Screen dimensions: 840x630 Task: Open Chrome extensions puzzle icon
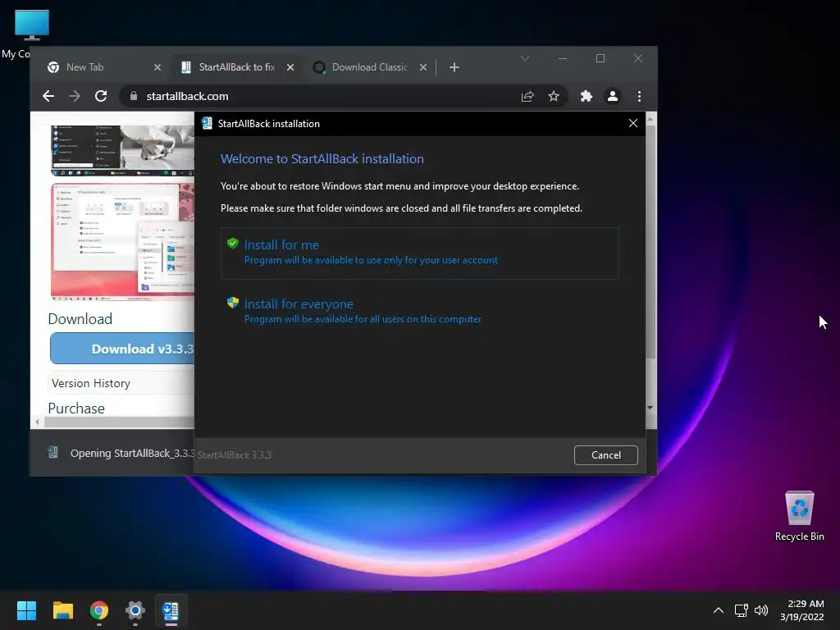(587, 96)
